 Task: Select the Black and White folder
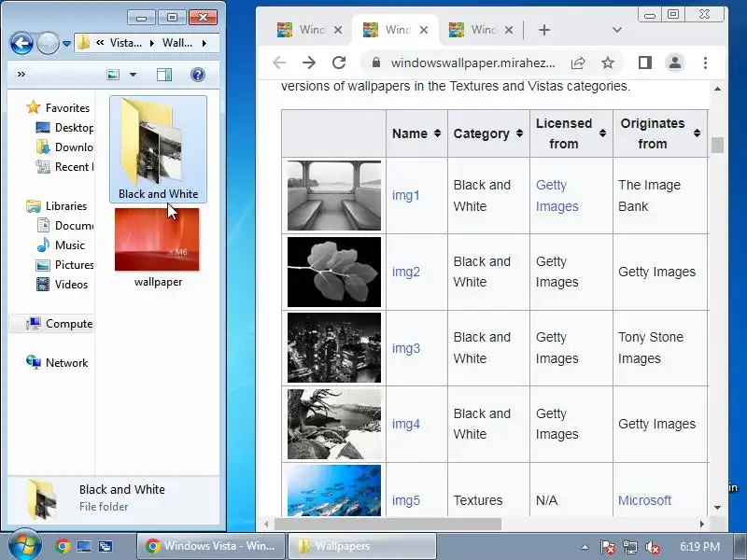click(158, 149)
